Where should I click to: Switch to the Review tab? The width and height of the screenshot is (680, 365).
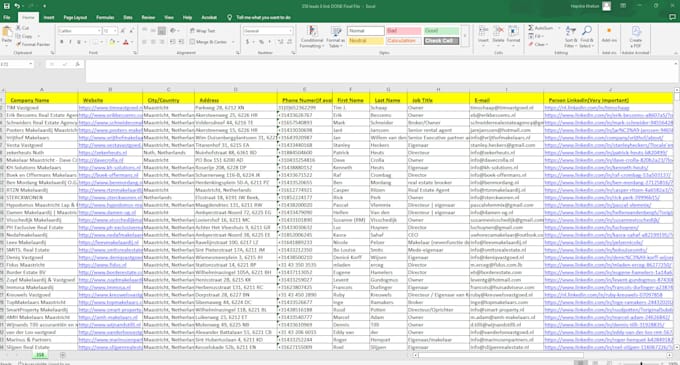click(148, 17)
